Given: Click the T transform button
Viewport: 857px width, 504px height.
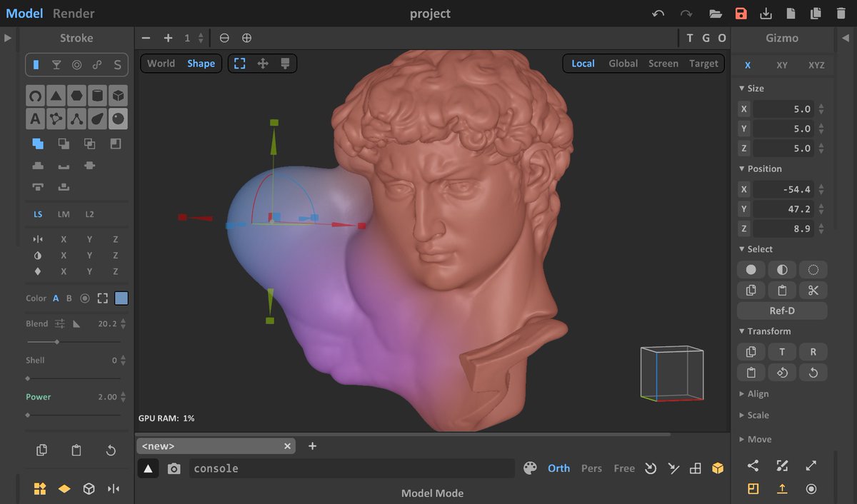Looking at the screenshot, I should click(x=782, y=352).
